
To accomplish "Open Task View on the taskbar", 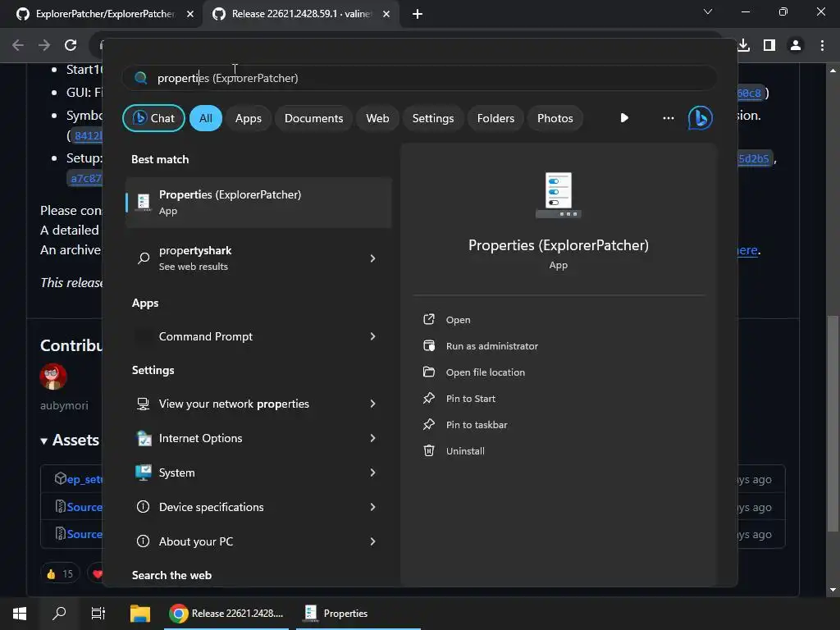I will [x=98, y=614].
